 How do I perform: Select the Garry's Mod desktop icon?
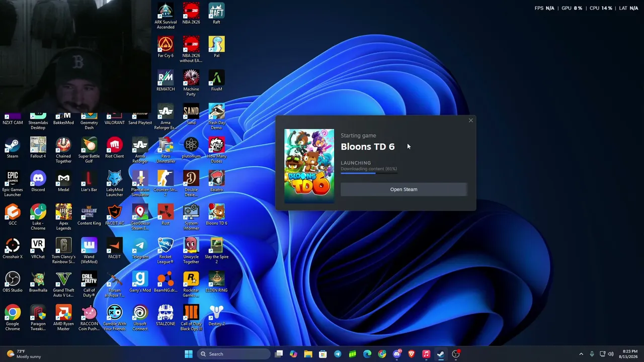point(140,283)
